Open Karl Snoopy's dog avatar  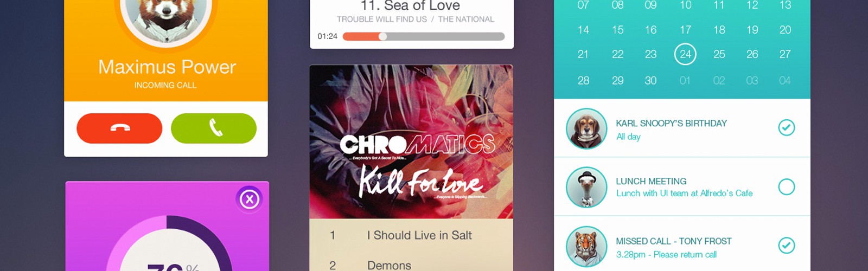(x=586, y=128)
